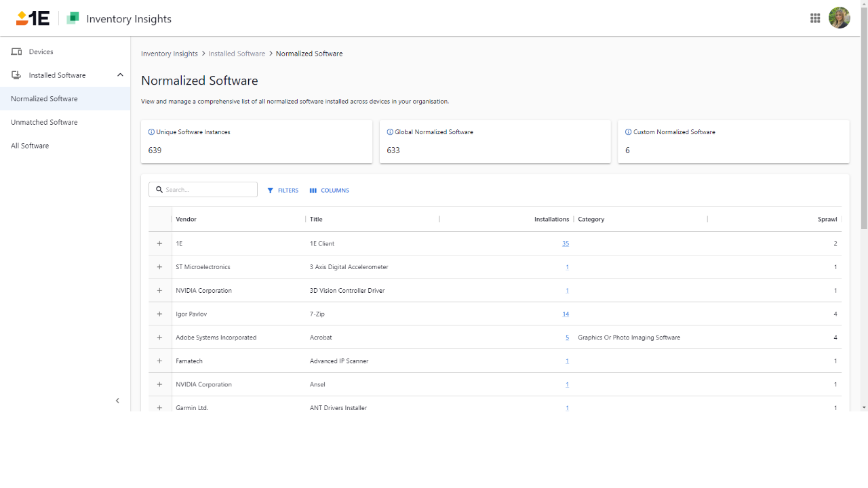Open the Devices sidebar item
The width and height of the screenshot is (868, 488).
pos(41,52)
